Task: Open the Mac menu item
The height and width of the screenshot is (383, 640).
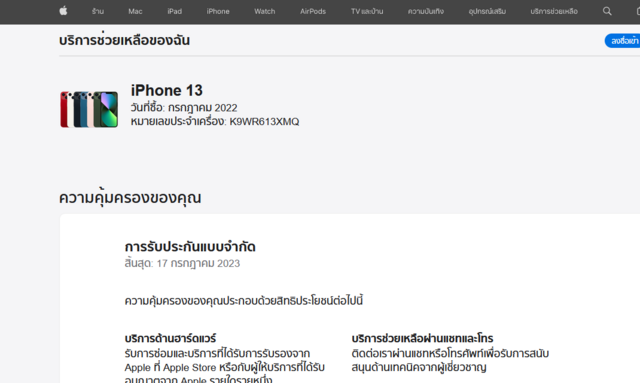Action: 135,11
